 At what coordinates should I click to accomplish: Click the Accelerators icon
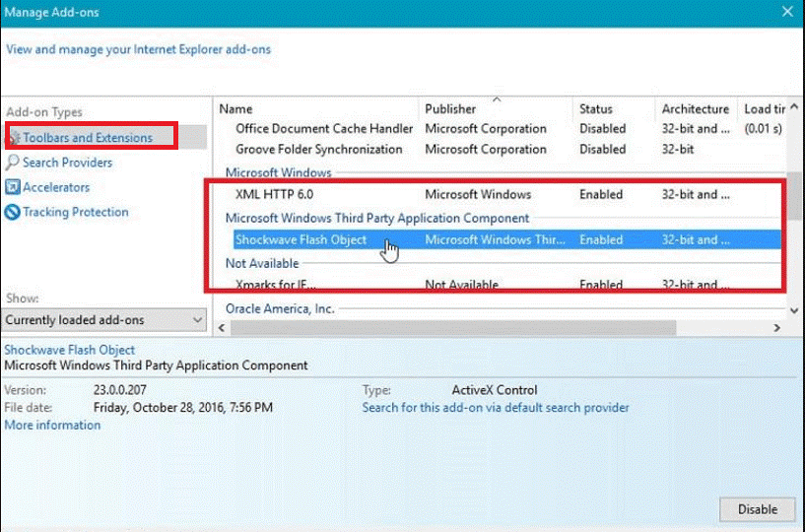[13, 187]
